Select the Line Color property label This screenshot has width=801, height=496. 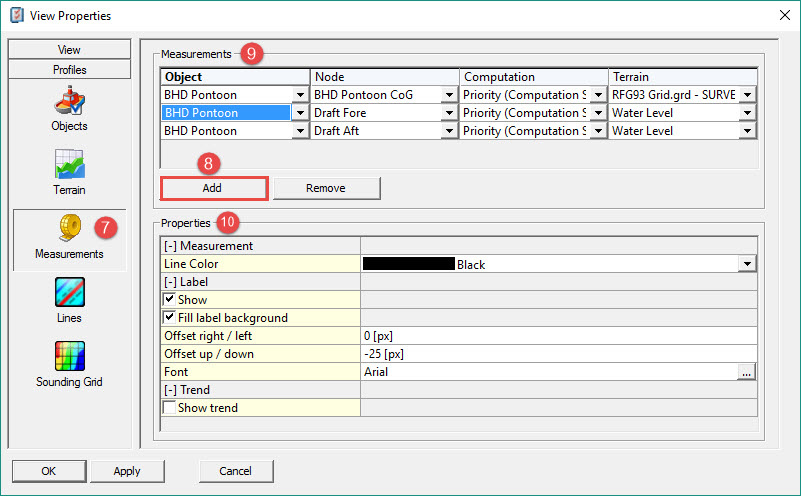click(x=260, y=264)
